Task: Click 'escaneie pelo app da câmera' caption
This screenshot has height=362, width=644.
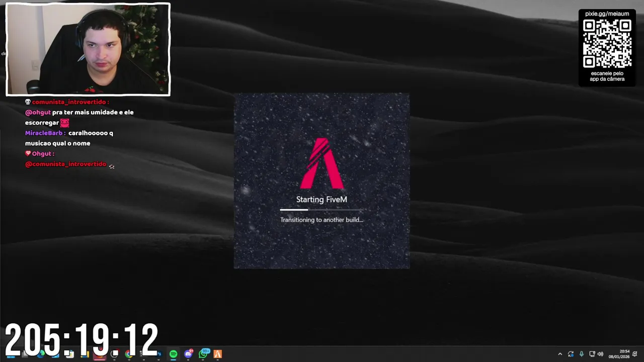Action: click(607, 76)
